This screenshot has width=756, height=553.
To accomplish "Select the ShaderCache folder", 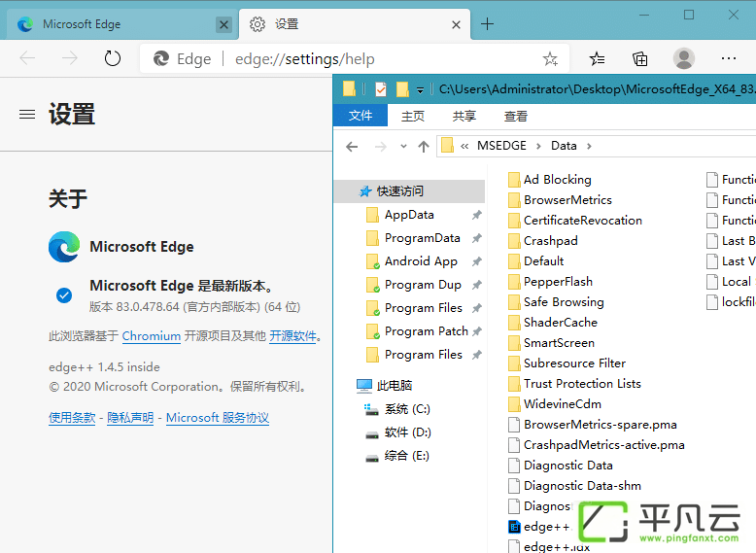I will (553, 322).
